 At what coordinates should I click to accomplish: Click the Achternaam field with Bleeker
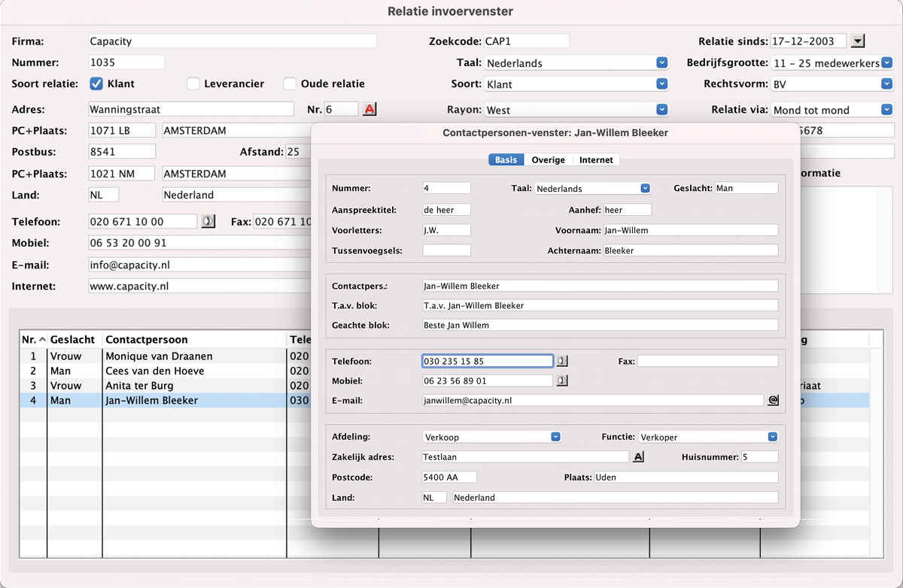coord(691,250)
